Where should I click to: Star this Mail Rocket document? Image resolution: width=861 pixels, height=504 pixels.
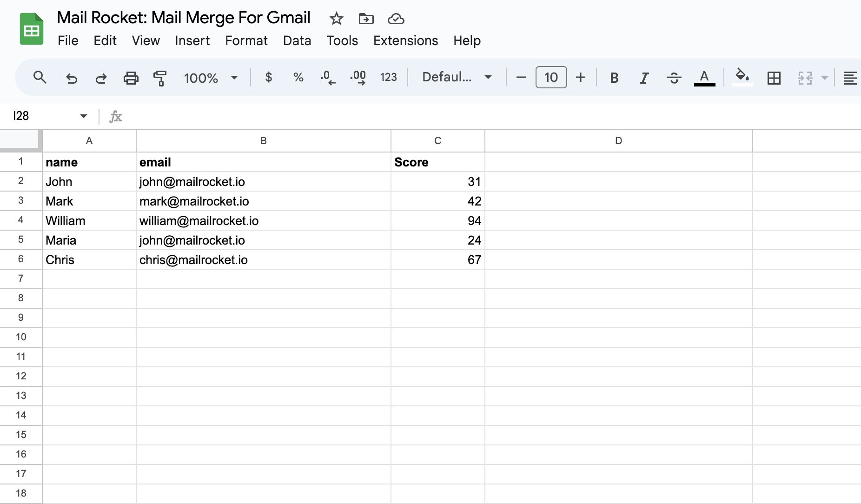[x=336, y=19]
